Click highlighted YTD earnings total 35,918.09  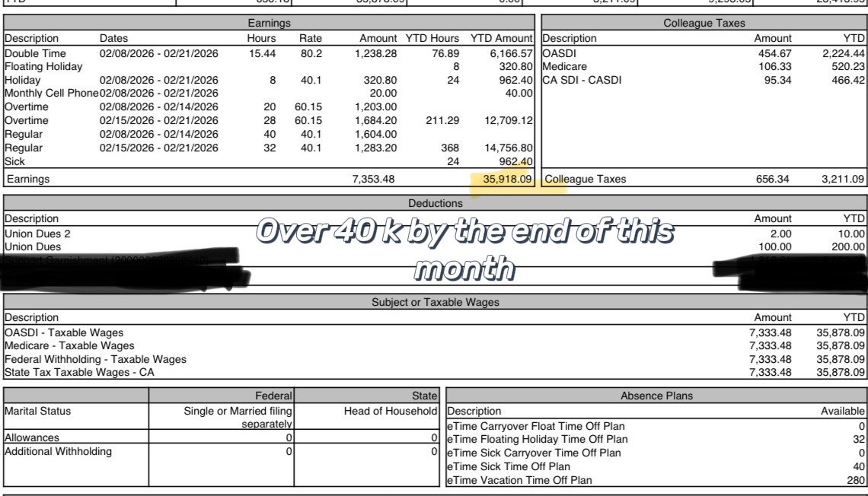tap(507, 180)
